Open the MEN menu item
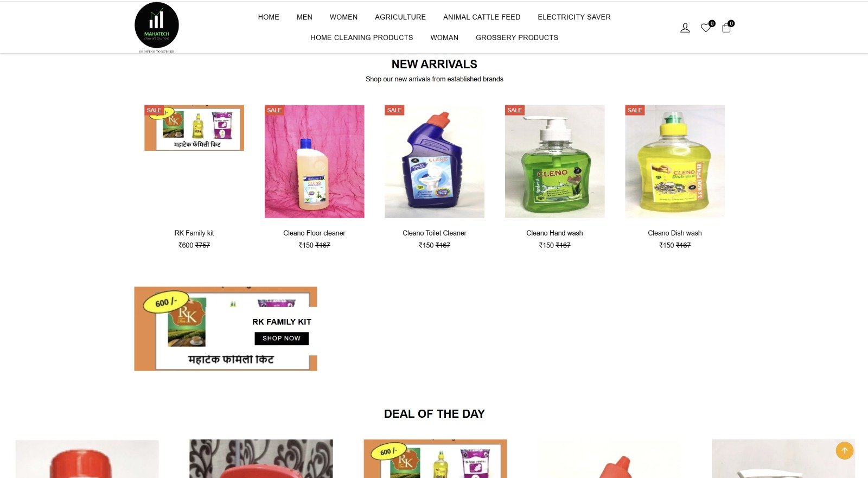 [x=304, y=17]
